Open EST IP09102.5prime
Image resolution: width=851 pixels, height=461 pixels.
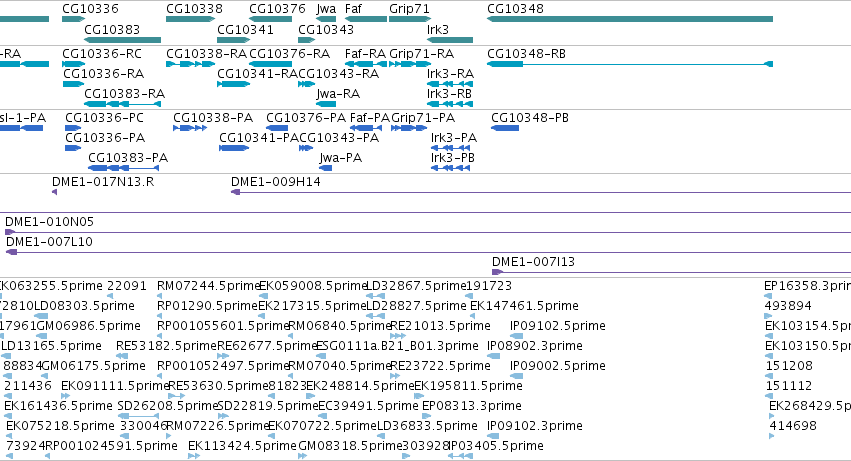click(558, 326)
